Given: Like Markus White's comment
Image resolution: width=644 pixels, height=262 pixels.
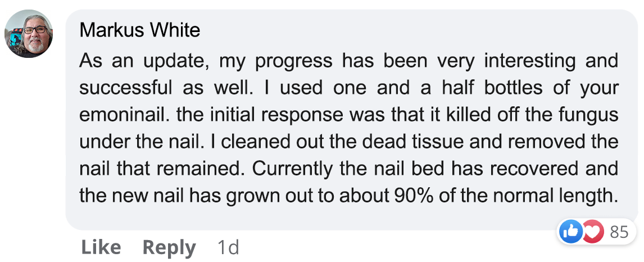Looking at the screenshot, I should pos(101,247).
